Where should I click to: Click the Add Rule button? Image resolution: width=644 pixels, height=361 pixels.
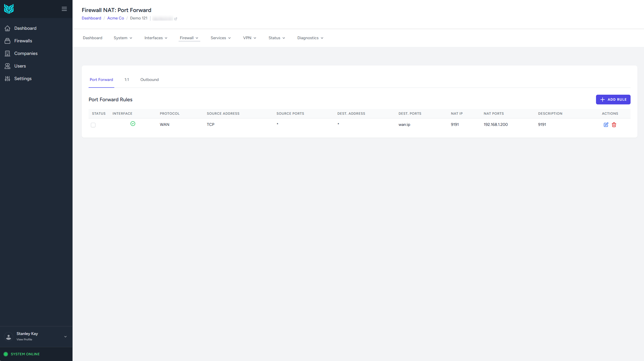[613, 100]
